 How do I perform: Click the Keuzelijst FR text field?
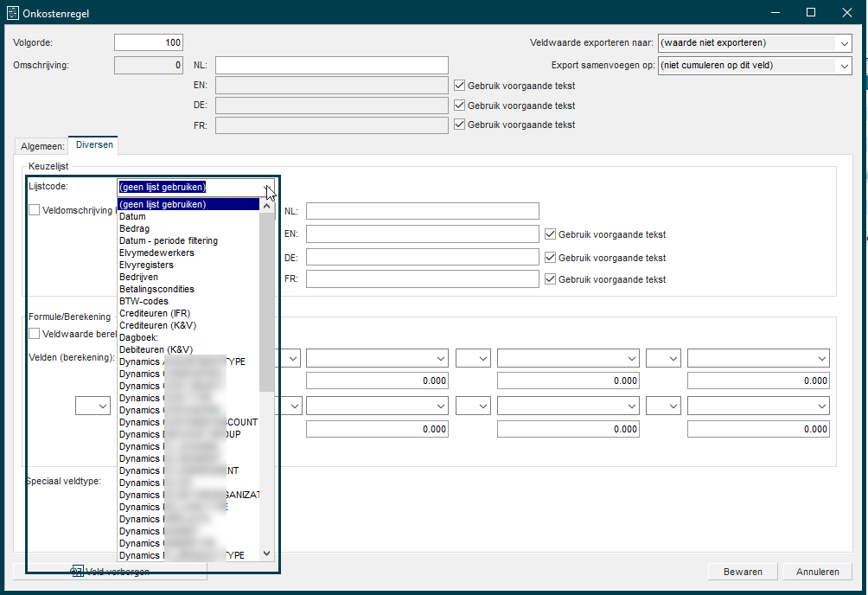click(423, 278)
